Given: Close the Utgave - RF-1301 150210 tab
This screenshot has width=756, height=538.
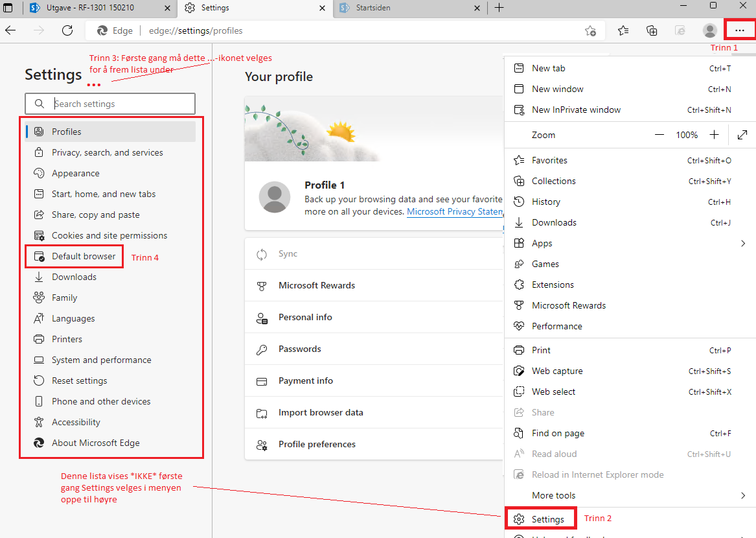Looking at the screenshot, I should click(167, 8).
